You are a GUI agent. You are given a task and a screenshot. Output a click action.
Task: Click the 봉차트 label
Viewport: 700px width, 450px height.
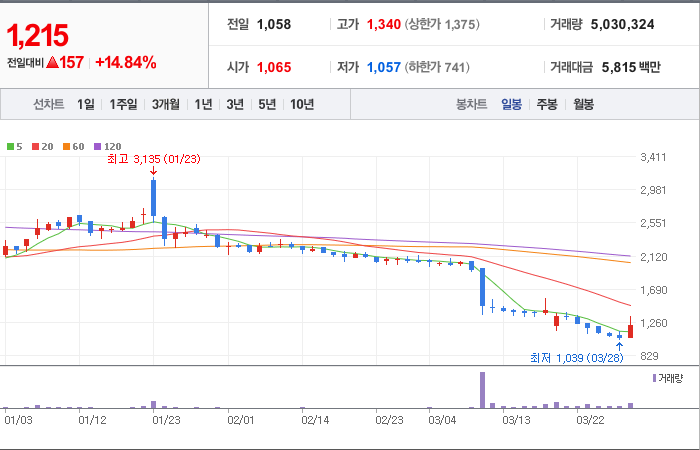471,104
